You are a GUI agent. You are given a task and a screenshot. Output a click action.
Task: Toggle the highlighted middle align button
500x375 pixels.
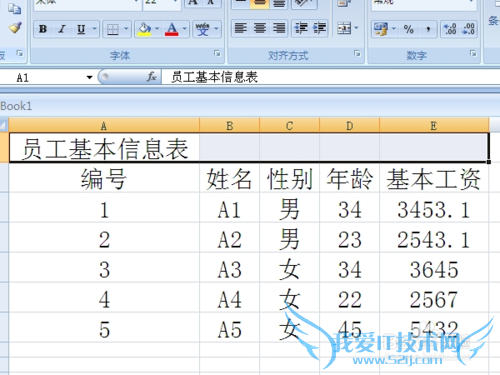[260, 3]
